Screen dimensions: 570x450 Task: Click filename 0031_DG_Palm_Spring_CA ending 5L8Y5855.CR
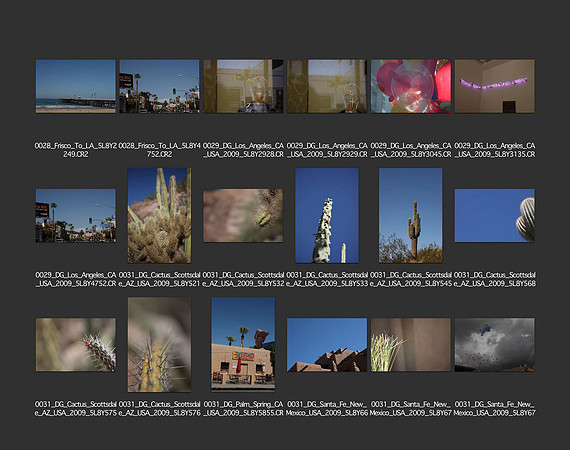[243, 408]
